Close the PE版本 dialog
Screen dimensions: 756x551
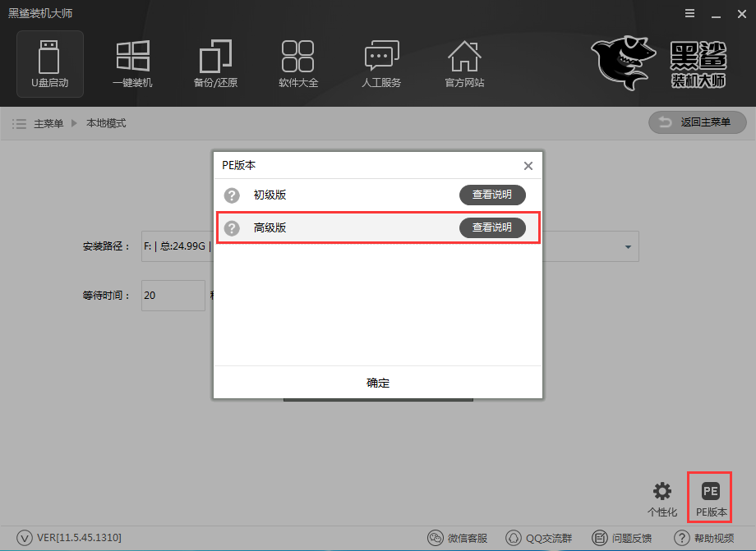pos(528,166)
